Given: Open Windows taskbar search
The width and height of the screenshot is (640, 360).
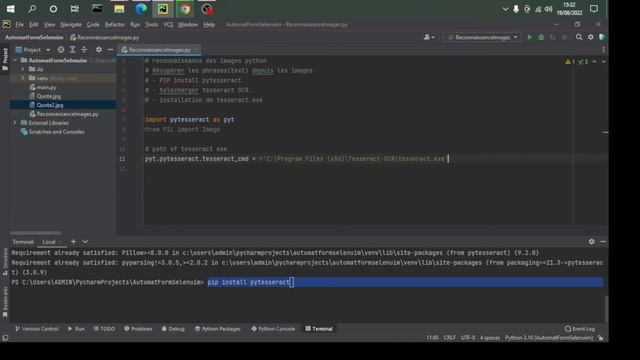Looking at the screenshot, I should 32,9.
